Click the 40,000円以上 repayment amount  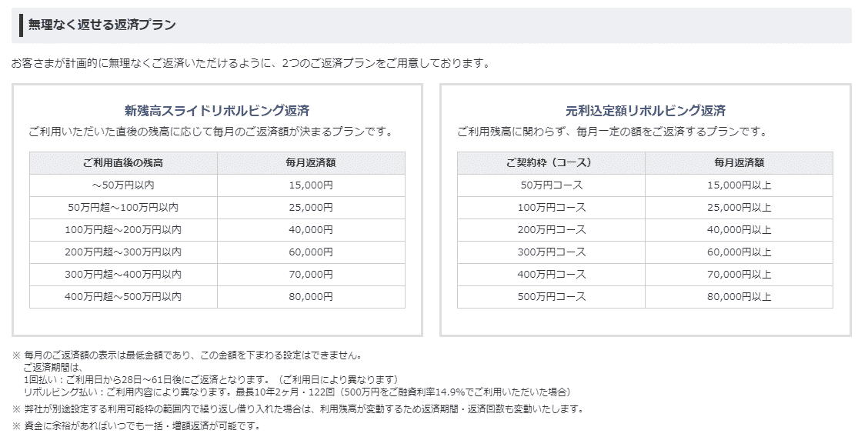pos(739,230)
